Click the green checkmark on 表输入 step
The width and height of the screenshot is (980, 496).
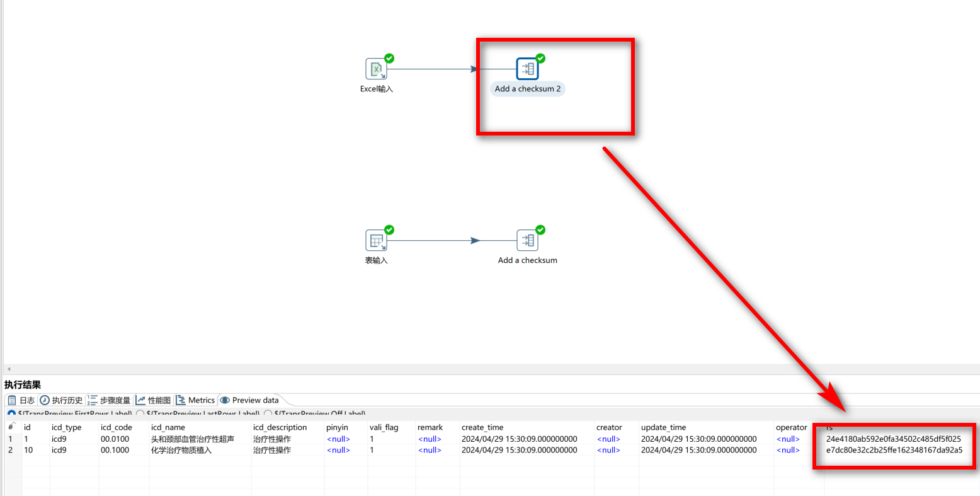coord(389,229)
